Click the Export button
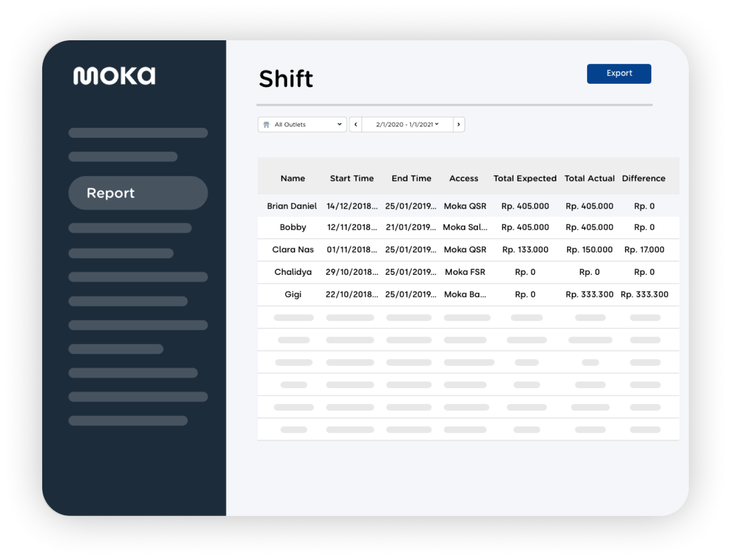The height and width of the screenshot is (560, 731). tap(619, 74)
